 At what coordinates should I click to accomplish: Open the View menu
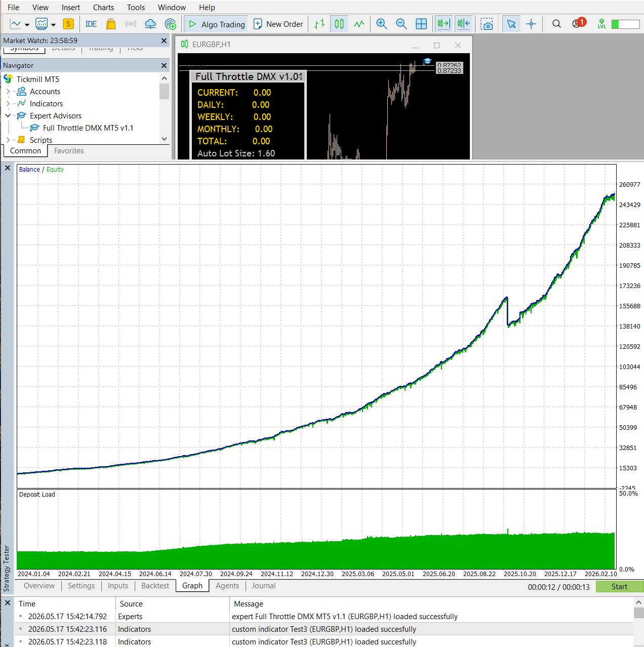pos(41,7)
